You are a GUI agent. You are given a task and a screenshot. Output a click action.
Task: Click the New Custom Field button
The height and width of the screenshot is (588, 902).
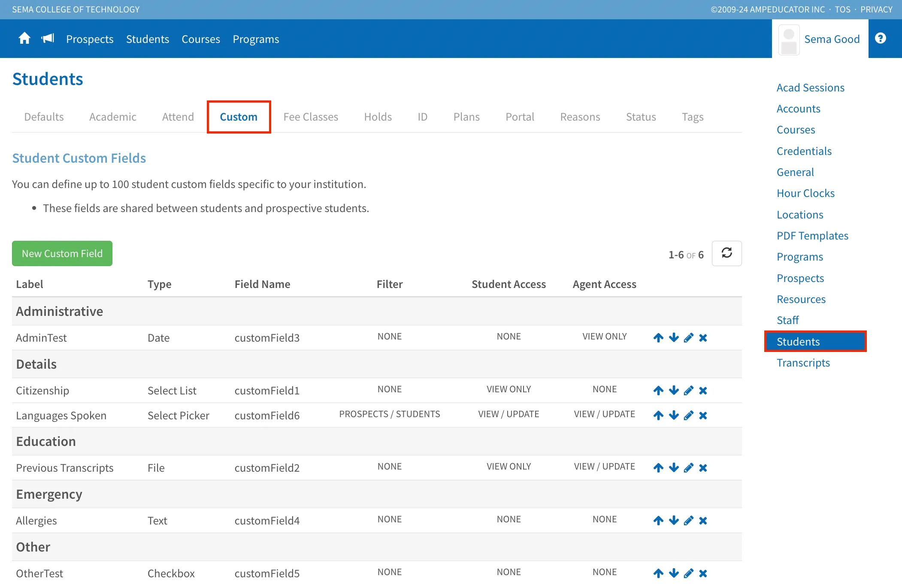62,253
